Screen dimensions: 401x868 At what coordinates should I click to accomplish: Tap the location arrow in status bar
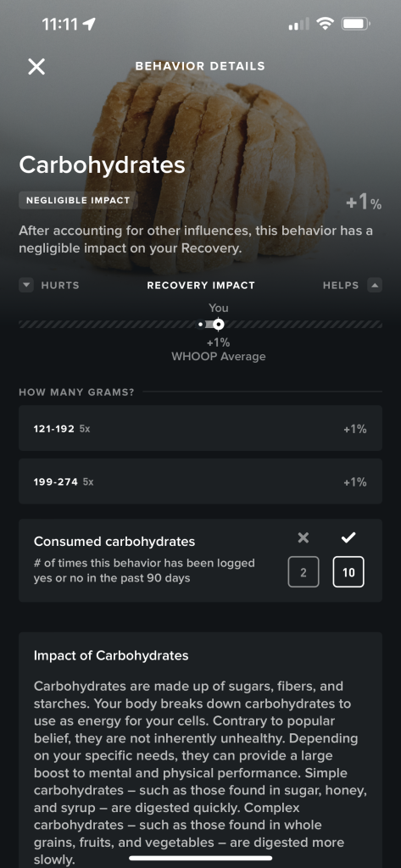(89, 24)
